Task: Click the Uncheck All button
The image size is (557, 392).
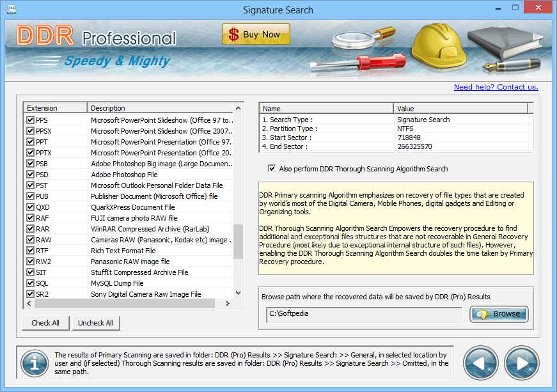Action: point(96,323)
